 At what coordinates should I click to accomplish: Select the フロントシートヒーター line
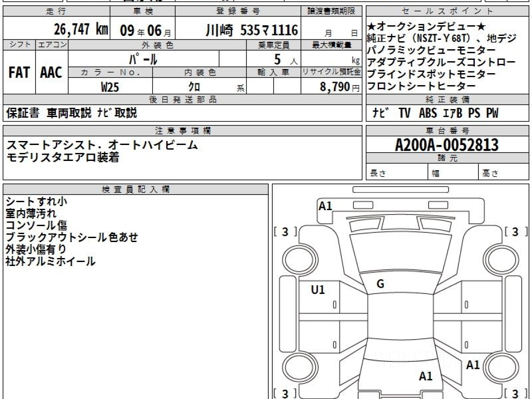[x=422, y=86]
